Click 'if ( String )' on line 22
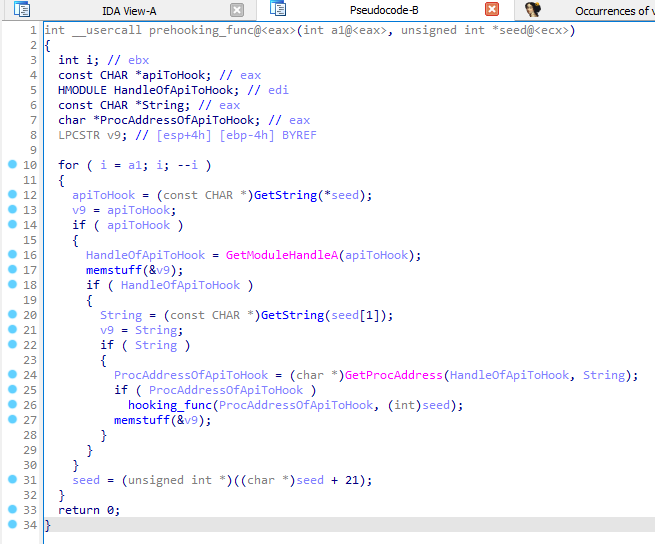Image resolution: width=655 pixels, height=544 pixels. pyautogui.click(x=145, y=346)
